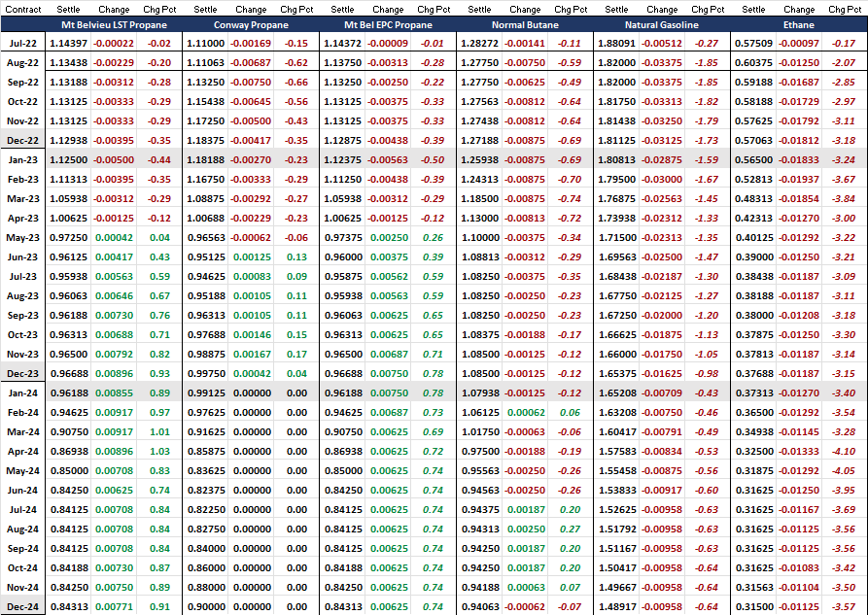Screen dimensions: 868x615
Task: Click Ethane Oct-22 change -0.01729
Action: tap(799, 101)
